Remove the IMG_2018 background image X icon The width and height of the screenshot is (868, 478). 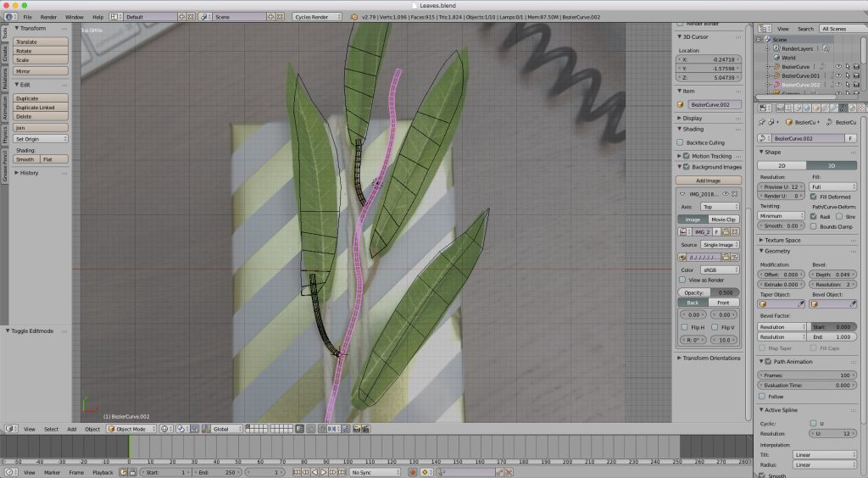(x=735, y=194)
